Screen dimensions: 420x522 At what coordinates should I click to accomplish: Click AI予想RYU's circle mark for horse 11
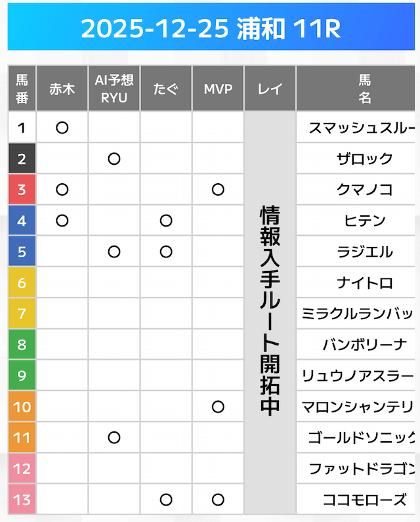(114, 437)
